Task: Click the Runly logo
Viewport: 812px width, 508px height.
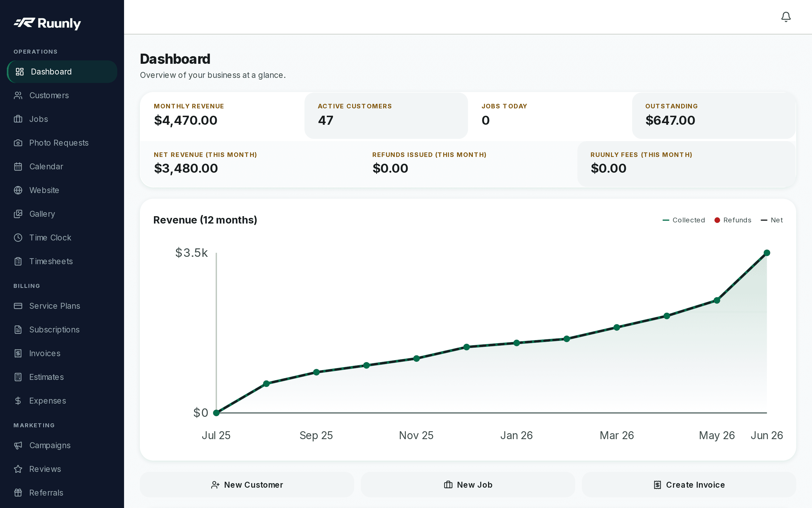Action: click(x=47, y=23)
